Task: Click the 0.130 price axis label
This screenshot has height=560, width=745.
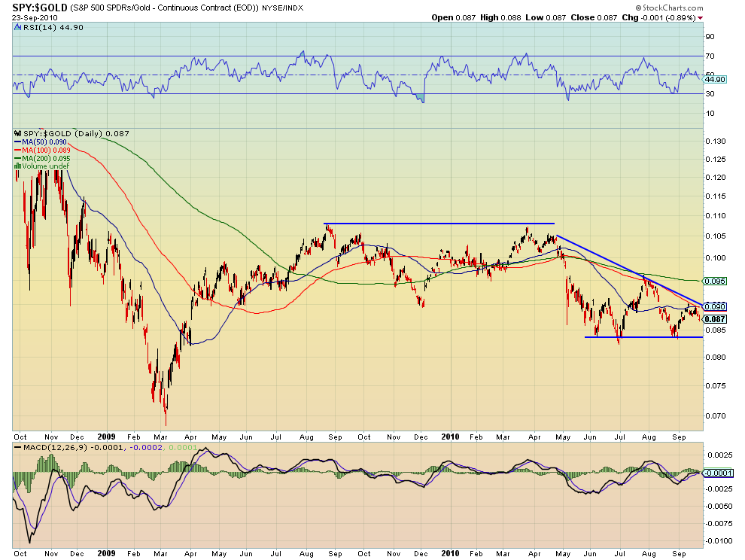Action: coord(716,142)
